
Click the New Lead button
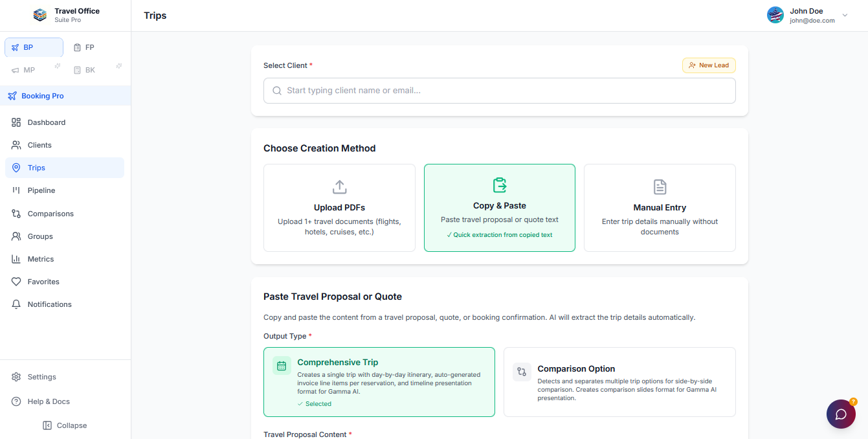coord(709,65)
